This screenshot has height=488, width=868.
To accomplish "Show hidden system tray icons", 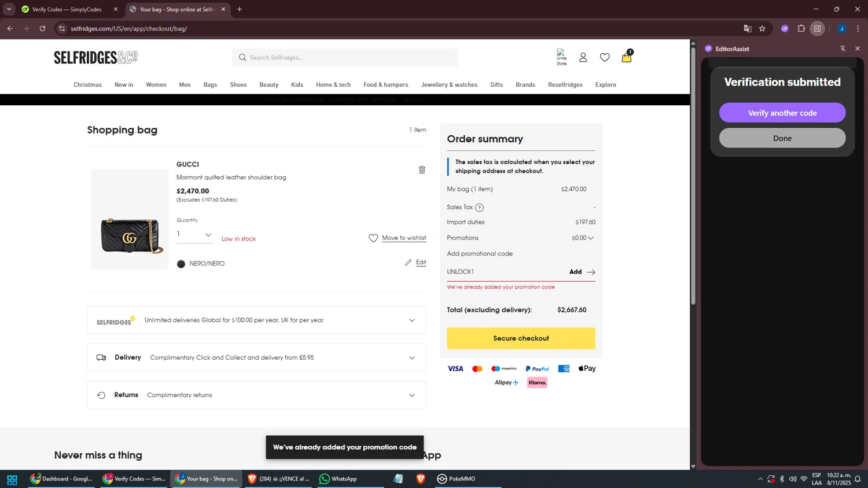I will point(760,479).
